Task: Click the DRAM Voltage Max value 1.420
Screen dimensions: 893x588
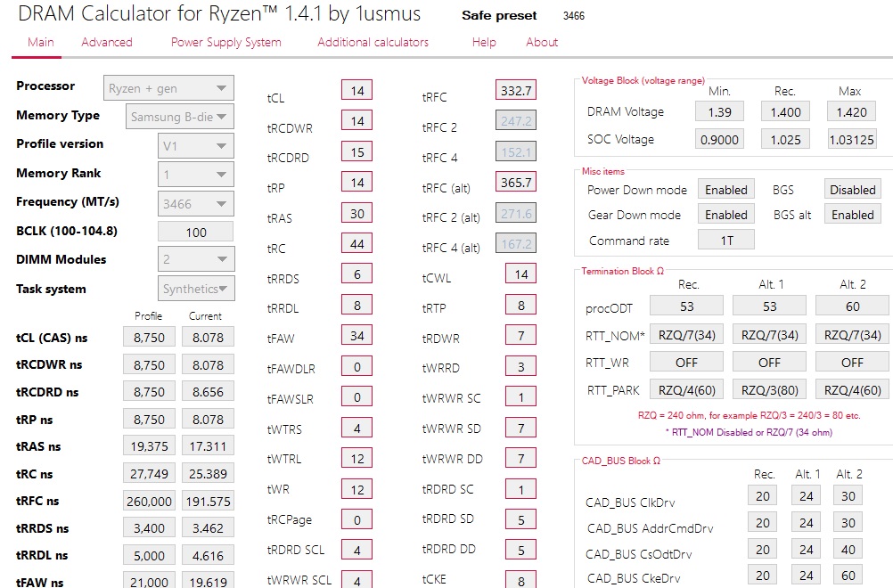Action: click(851, 112)
